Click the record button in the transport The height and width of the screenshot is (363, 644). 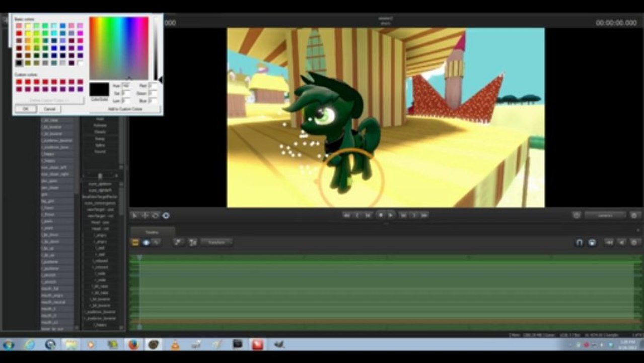click(381, 215)
